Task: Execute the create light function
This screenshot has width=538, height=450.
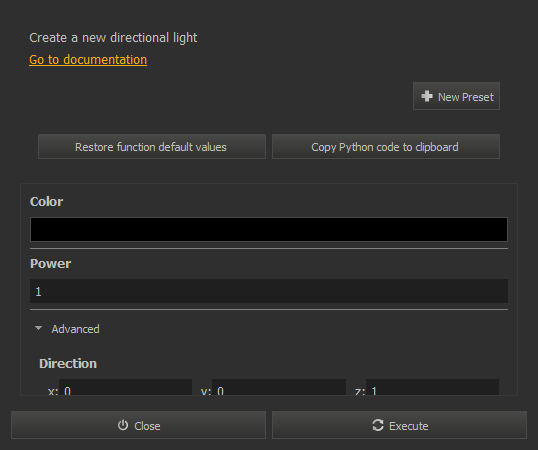Action: click(399, 425)
